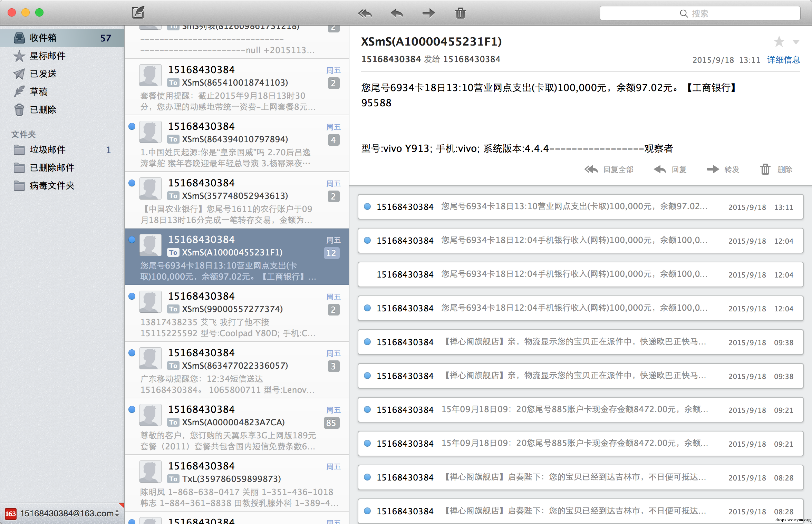Open the second 禅心阁旗舰店 09:38 thread message
Screen dimensions: 812x524
(x=580, y=376)
